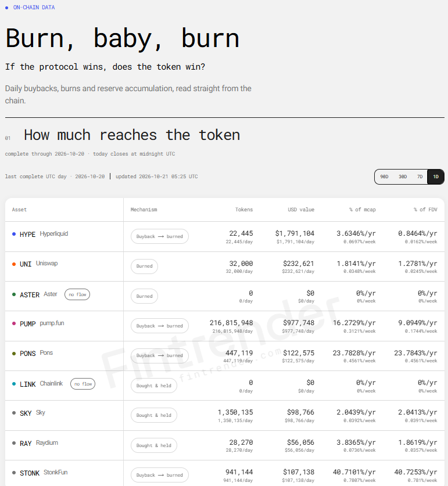Click RAY's 3.8365%/yr mcap value
The image size is (448, 486).
coord(356,442)
